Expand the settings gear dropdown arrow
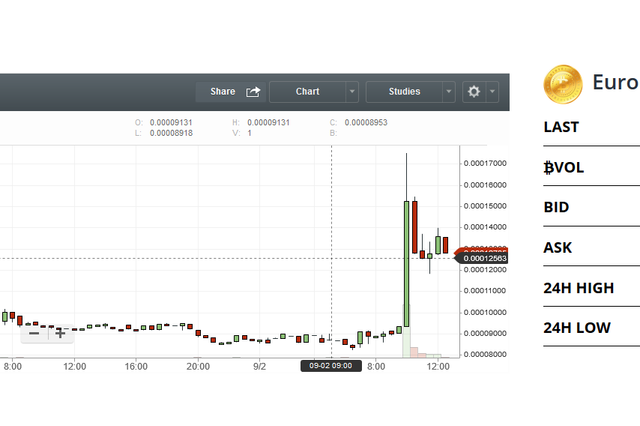640x426 pixels. [492, 91]
